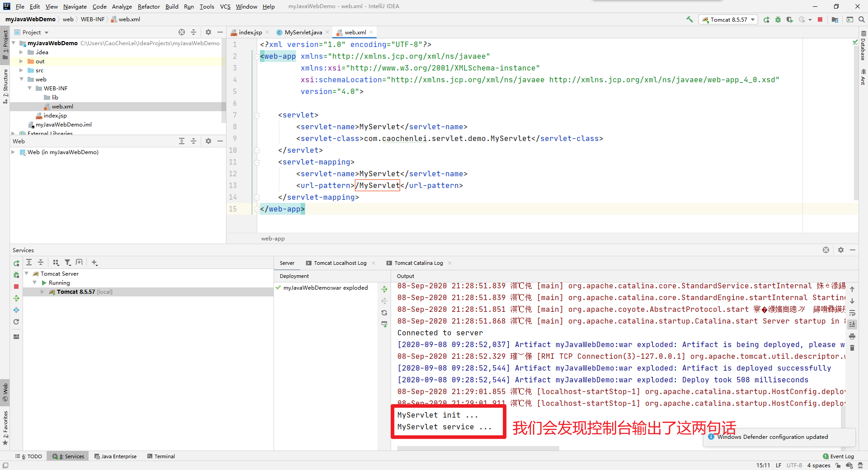This screenshot has height=470, width=868.
Task: Print the console output
Action: [x=852, y=336]
